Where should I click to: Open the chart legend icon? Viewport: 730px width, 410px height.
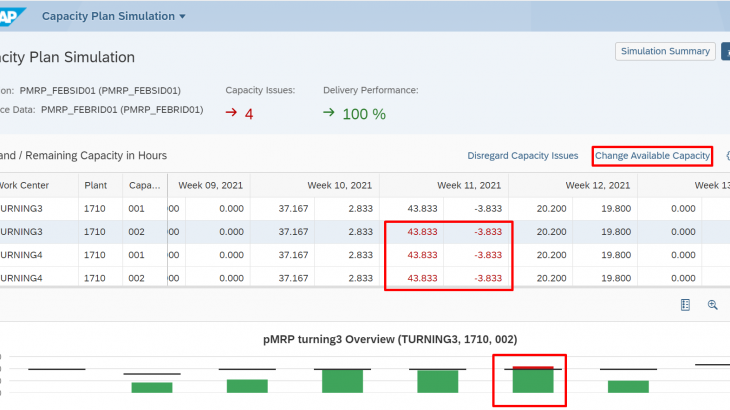pos(685,305)
